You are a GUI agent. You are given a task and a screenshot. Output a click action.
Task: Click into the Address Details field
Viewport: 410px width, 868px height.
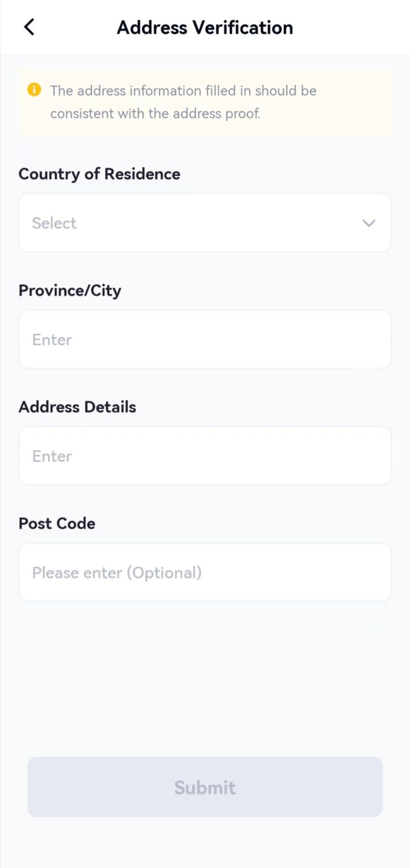[x=205, y=455]
